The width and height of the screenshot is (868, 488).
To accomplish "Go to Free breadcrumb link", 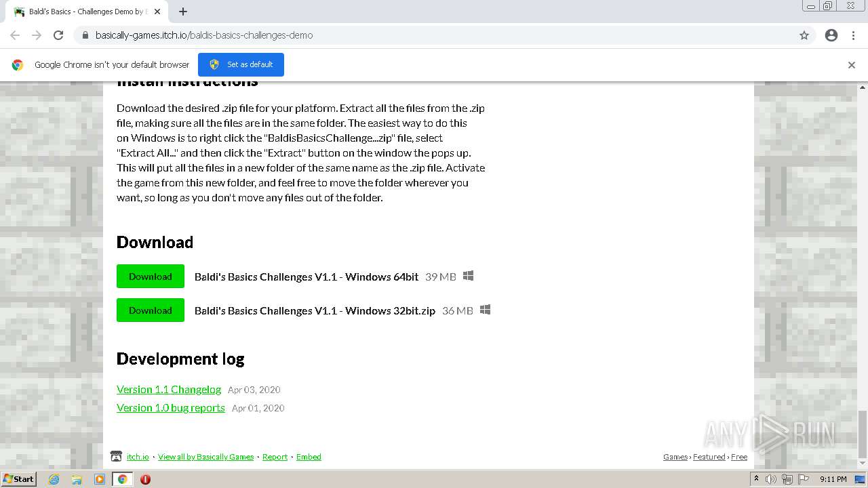I will (739, 457).
